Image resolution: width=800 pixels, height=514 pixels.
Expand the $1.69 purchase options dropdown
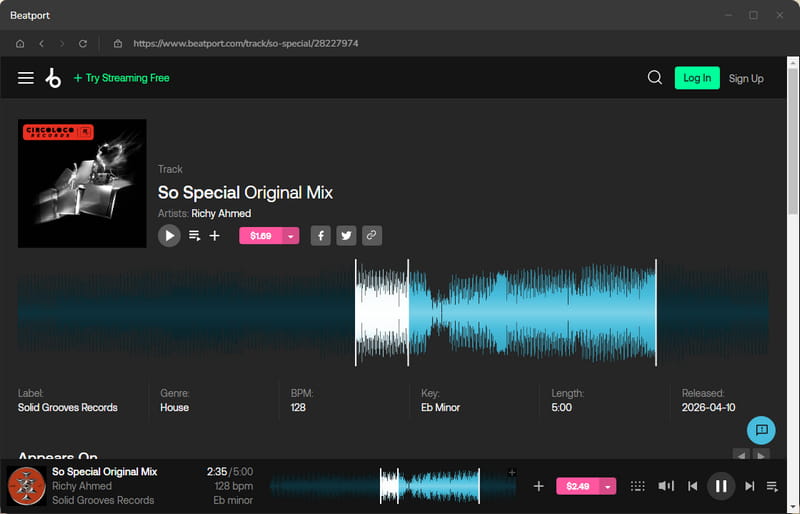tap(291, 236)
